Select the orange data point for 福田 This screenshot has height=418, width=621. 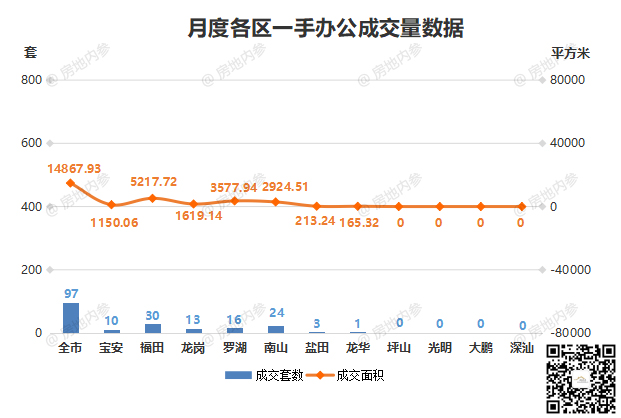click(153, 198)
